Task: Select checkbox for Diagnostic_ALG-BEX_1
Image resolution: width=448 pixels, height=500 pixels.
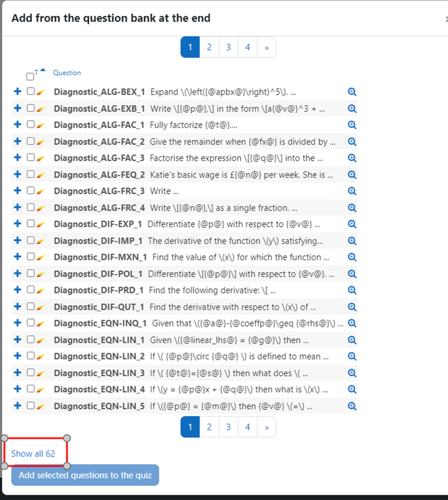Action: [31, 91]
